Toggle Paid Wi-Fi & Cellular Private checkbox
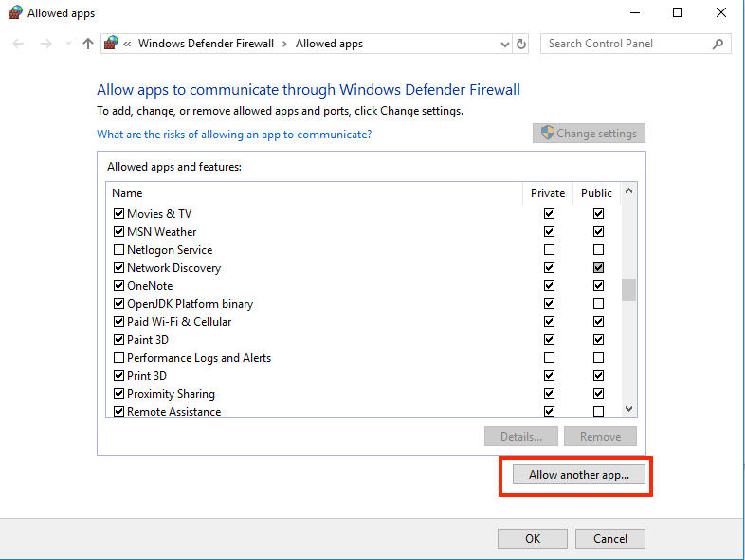 point(549,321)
